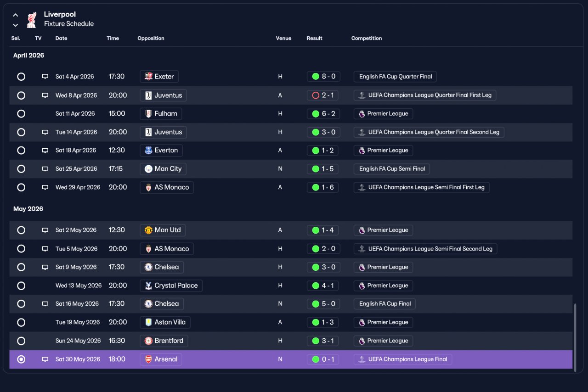This screenshot has height=392, width=588.
Task: Click the down chevron beside Fixture Schedule
Action: tap(16, 25)
